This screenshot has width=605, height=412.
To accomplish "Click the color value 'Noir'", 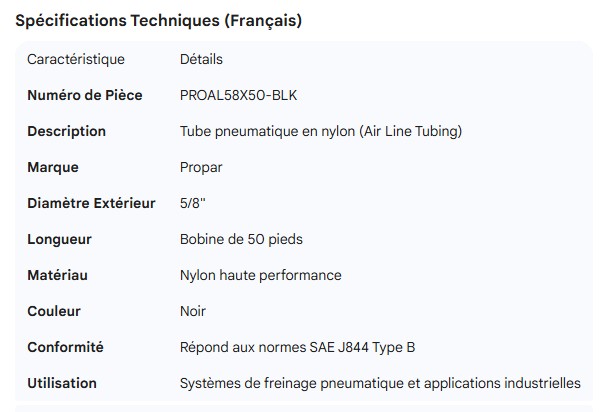I will (193, 311).
